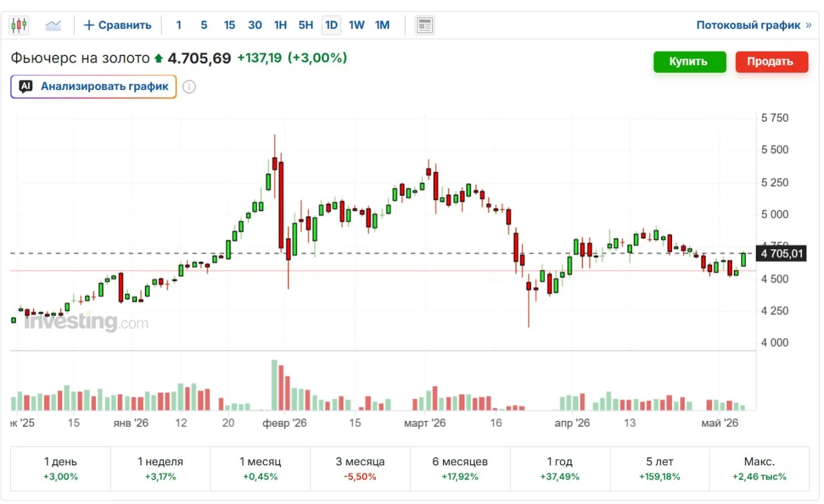824x504 pixels.
Task: Select the candlestick chart type icon
Action: point(19,25)
